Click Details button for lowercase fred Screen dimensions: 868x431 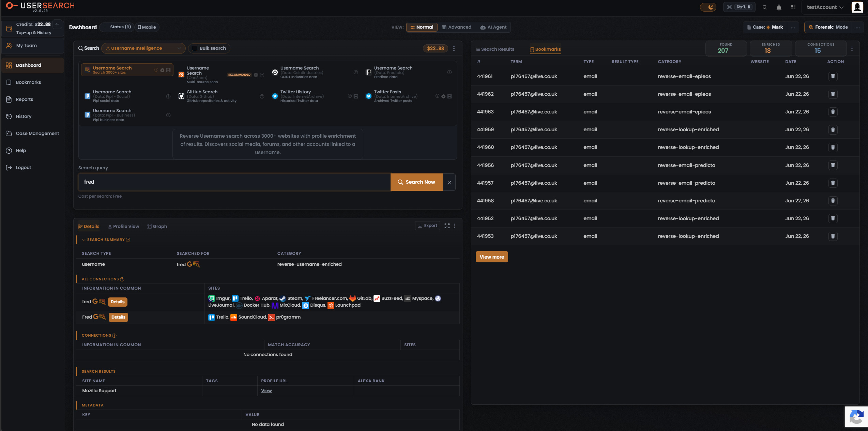pyautogui.click(x=118, y=302)
